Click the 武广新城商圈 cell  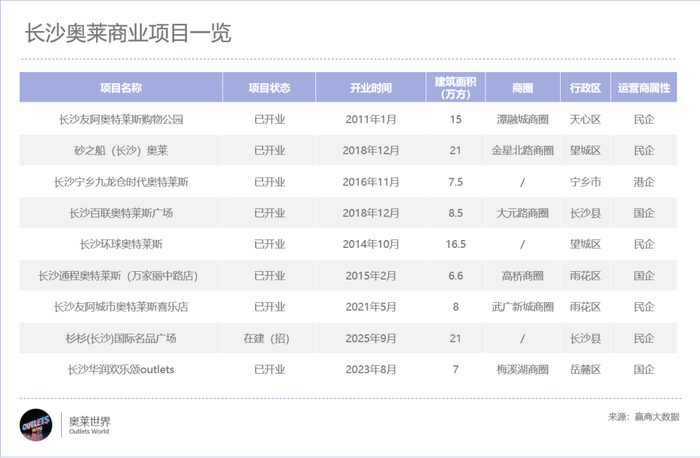pyautogui.click(x=522, y=307)
